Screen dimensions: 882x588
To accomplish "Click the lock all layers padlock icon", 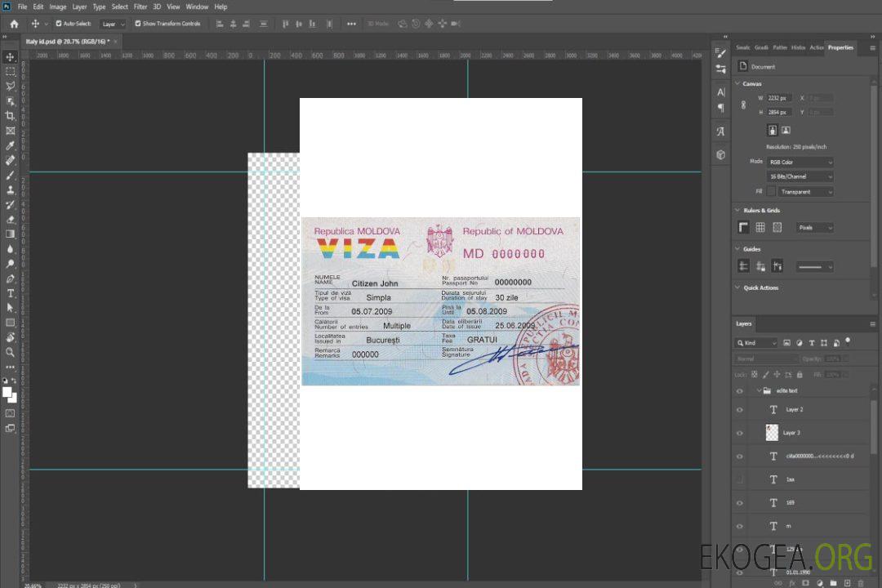I will (x=800, y=374).
